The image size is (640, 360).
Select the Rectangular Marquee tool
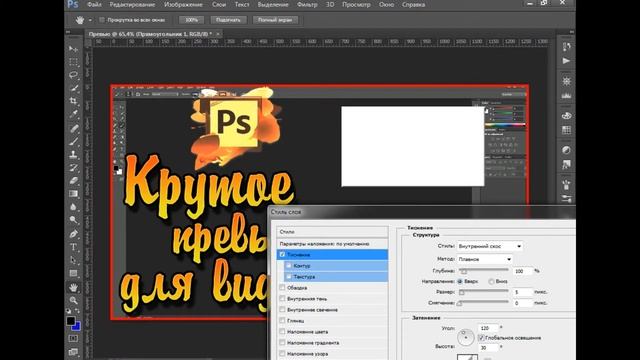tap(73, 62)
